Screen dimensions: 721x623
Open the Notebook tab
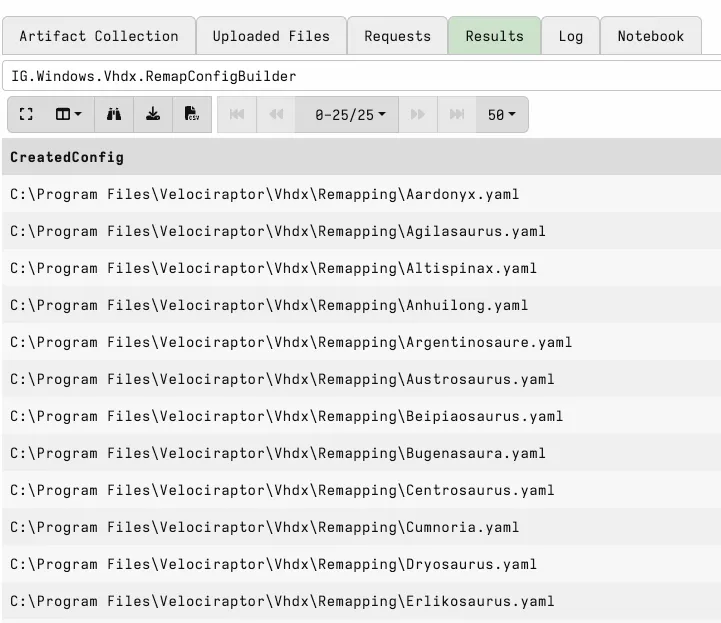(650, 36)
